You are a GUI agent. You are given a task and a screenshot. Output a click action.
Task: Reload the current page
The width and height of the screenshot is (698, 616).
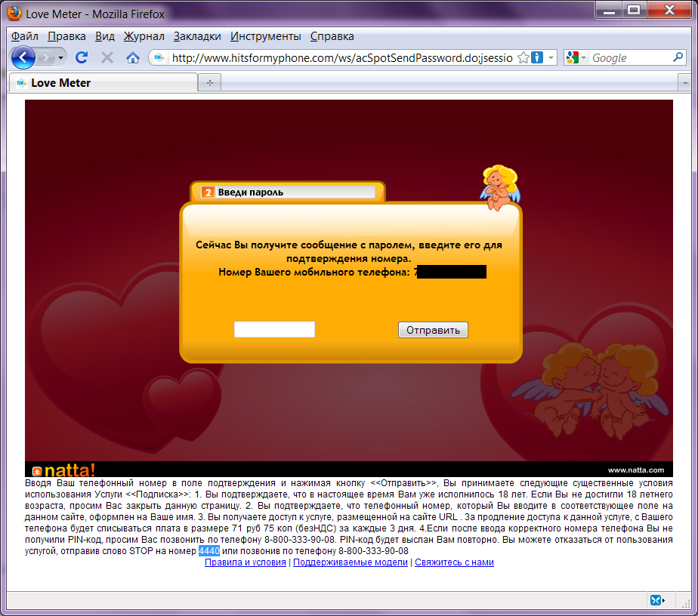tap(82, 57)
